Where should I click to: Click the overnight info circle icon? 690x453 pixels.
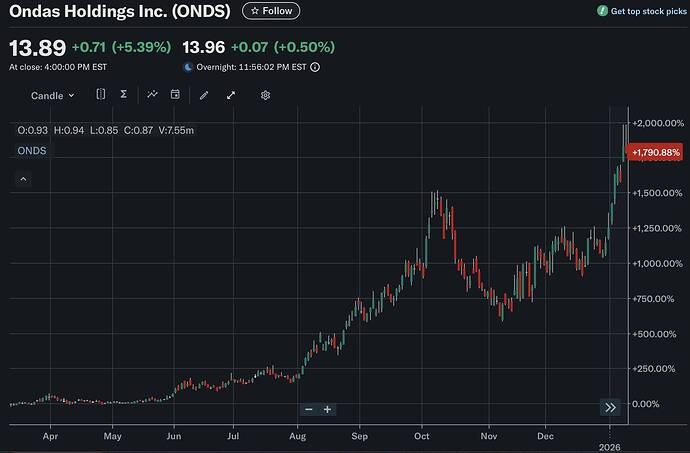pyautogui.click(x=315, y=67)
